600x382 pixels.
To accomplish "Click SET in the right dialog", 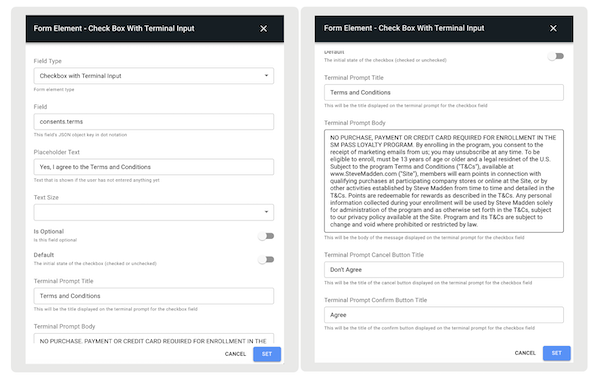I will click(x=556, y=353).
